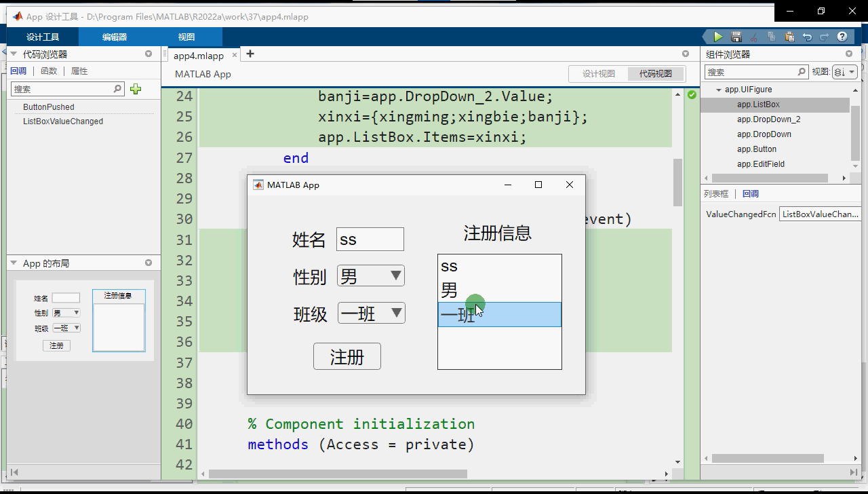Switch to the 视图 ribbon tab
The image size is (868, 494).
point(186,37)
